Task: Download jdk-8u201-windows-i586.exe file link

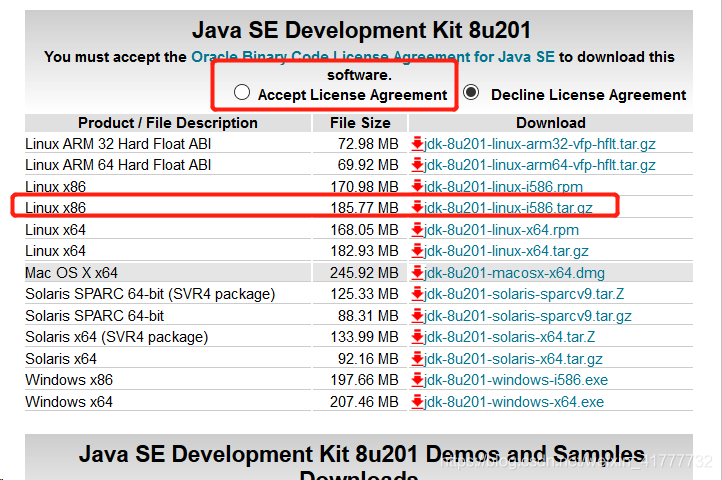Action: [x=516, y=380]
